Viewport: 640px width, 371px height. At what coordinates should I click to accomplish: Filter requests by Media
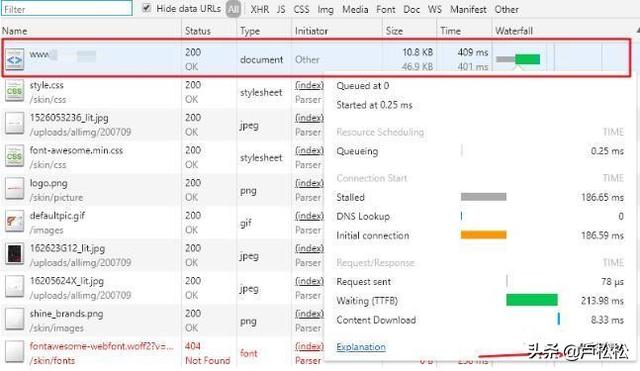tap(355, 9)
